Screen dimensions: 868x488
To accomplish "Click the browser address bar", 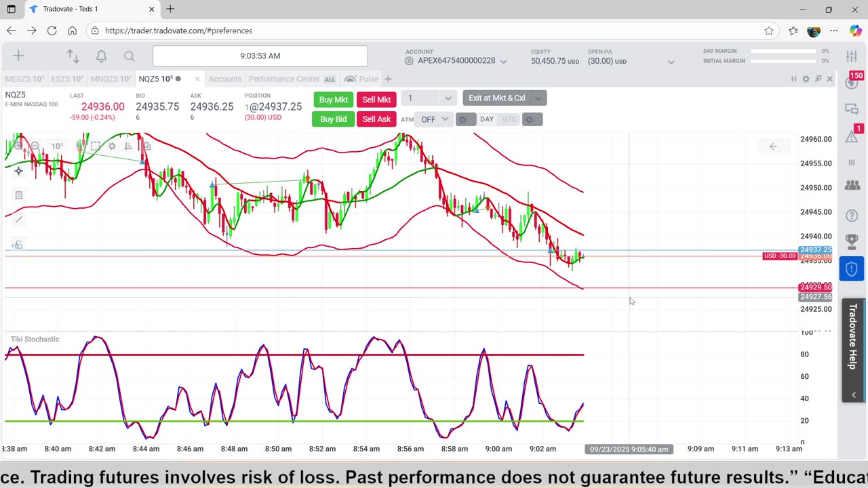I will (x=434, y=30).
